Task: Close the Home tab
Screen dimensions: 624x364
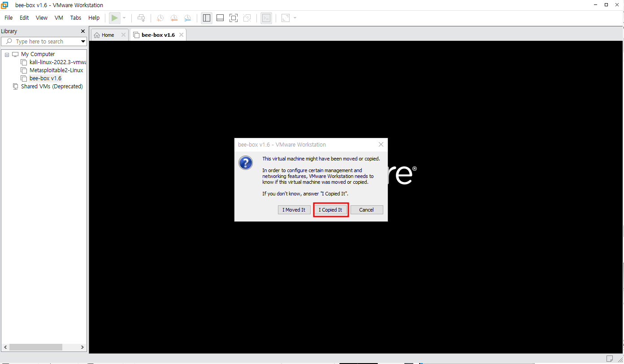Action: (x=123, y=35)
